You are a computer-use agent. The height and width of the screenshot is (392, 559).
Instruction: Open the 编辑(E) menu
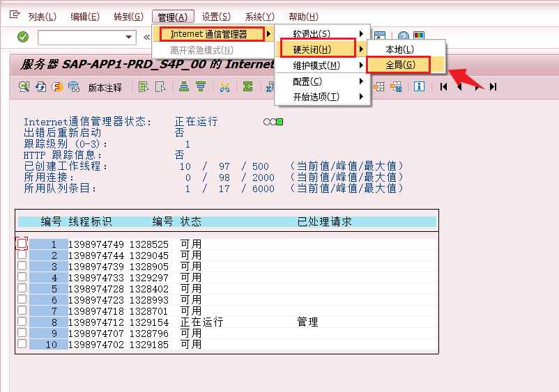[x=85, y=17]
